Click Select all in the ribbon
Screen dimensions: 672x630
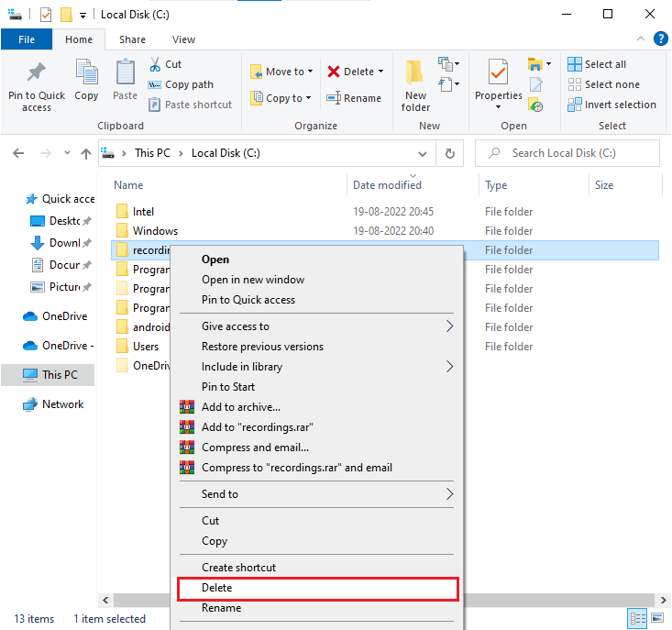[597, 64]
